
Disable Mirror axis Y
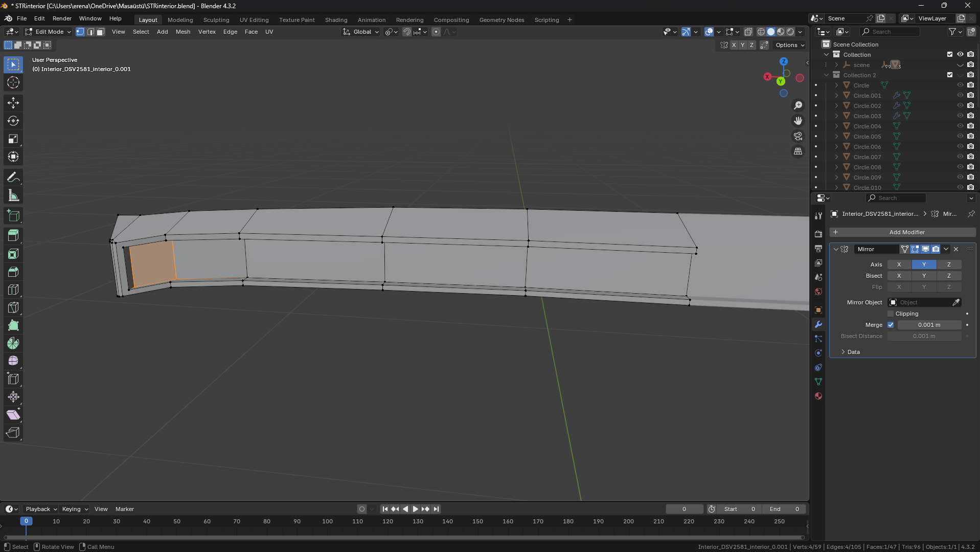coord(924,264)
